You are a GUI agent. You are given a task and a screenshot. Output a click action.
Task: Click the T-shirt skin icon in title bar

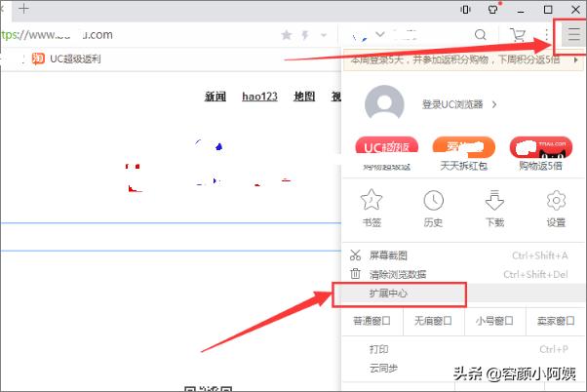pyautogui.click(x=493, y=9)
